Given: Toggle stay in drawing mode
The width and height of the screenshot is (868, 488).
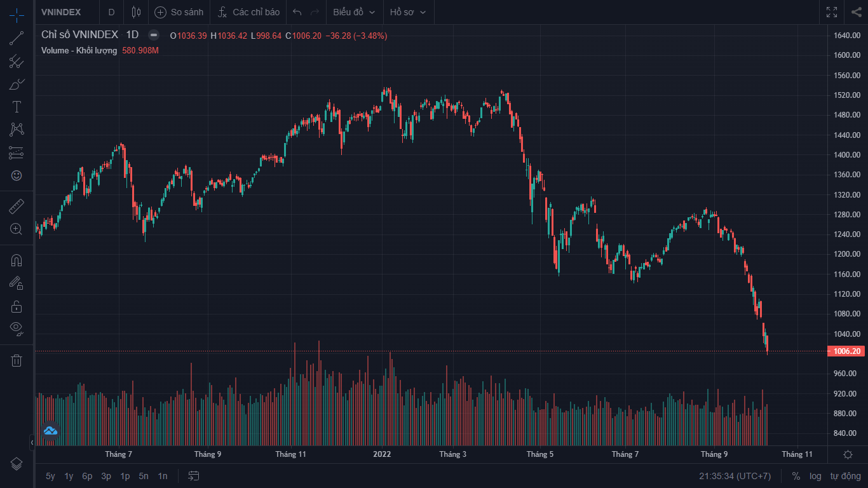Looking at the screenshot, I should pyautogui.click(x=17, y=283).
